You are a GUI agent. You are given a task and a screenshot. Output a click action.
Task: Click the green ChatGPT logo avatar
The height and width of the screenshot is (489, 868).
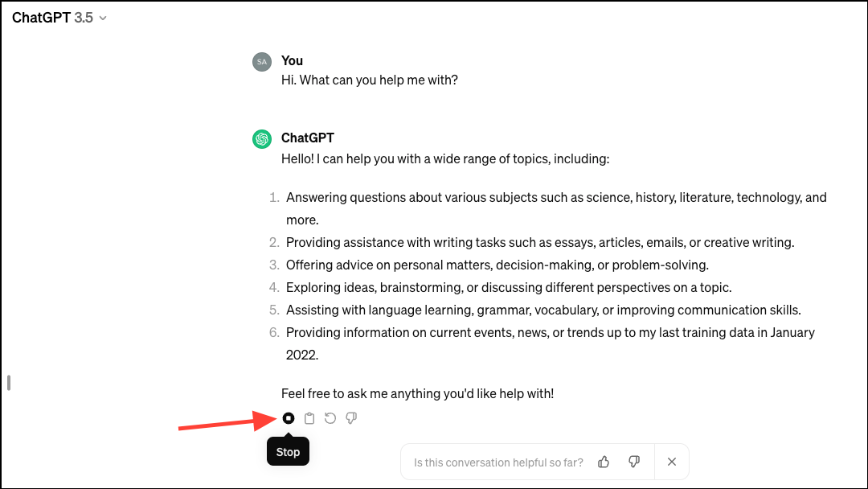(262, 139)
